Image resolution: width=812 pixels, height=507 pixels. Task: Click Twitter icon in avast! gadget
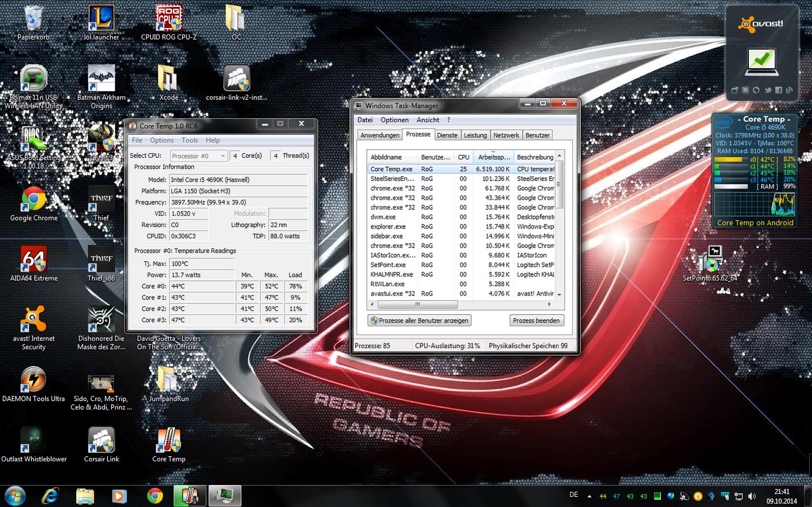pyautogui.click(x=767, y=90)
